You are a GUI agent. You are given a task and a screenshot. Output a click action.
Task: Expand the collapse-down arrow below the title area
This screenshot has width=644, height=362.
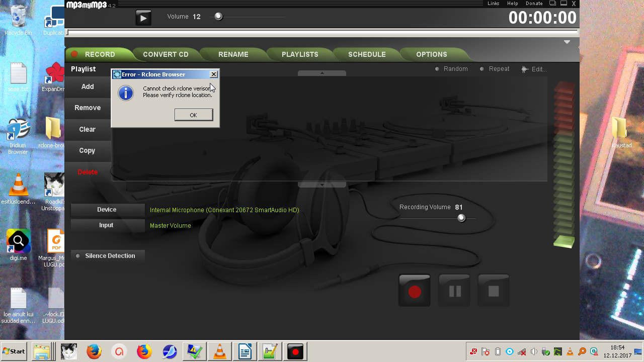point(567,42)
